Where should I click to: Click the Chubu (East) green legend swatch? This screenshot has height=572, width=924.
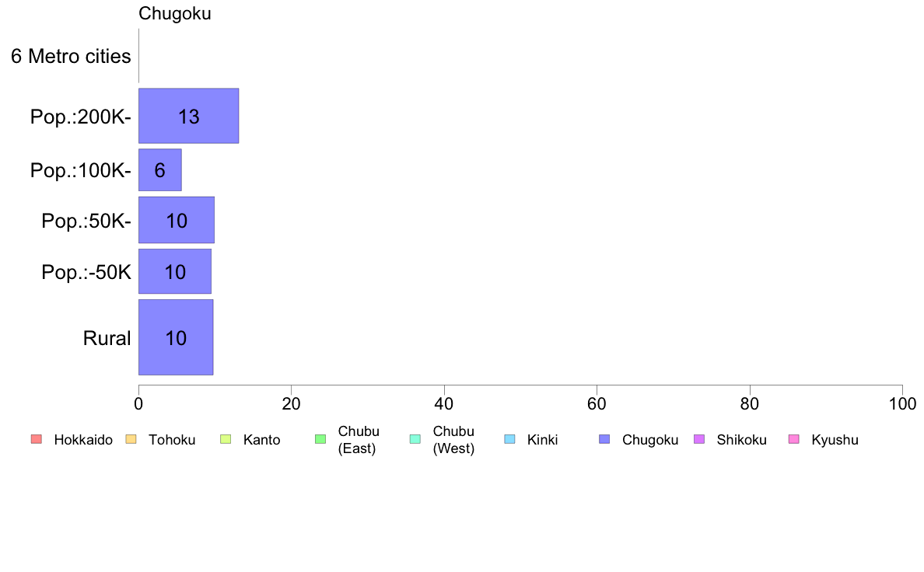(320, 439)
